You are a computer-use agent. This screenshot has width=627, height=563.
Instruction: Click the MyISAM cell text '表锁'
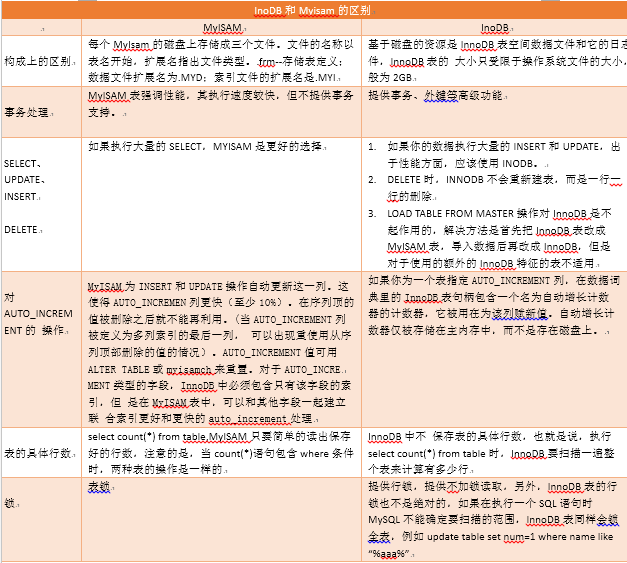[x=99, y=486]
